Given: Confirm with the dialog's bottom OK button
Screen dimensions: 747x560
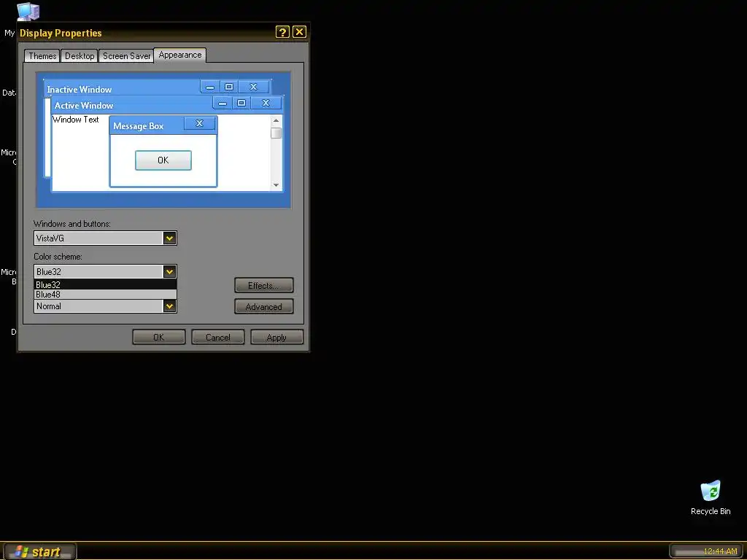Looking at the screenshot, I should coord(158,337).
